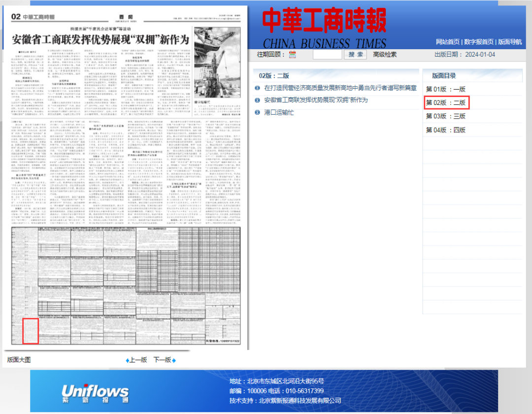This screenshot has height=414, width=532.
Task: Open 版面导航 page navigation
Action: [x=510, y=42]
